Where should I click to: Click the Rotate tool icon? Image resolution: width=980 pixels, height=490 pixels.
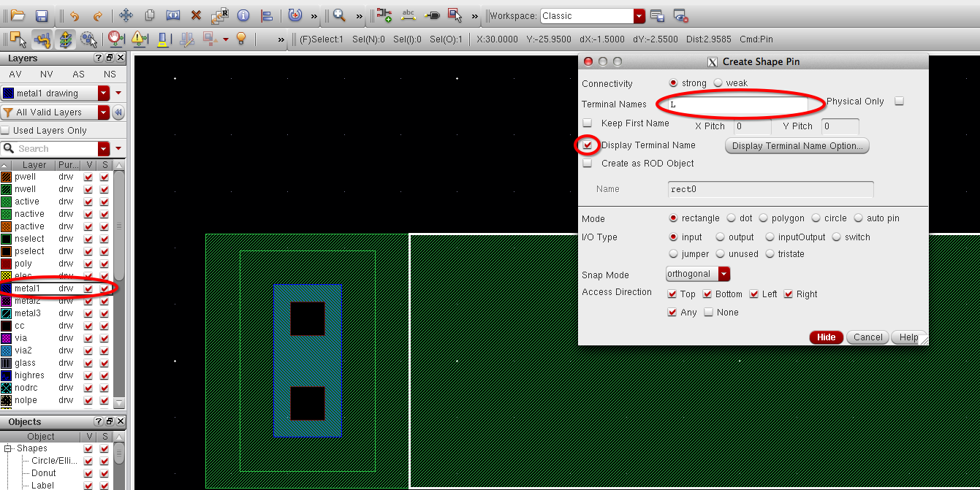pos(295,15)
